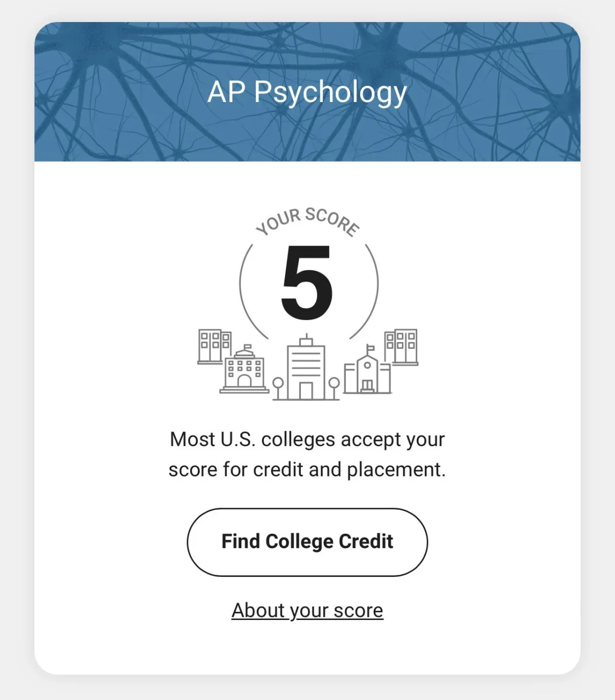
Task: Click the antenna atop the center skyscraper
Action: [x=306, y=339]
